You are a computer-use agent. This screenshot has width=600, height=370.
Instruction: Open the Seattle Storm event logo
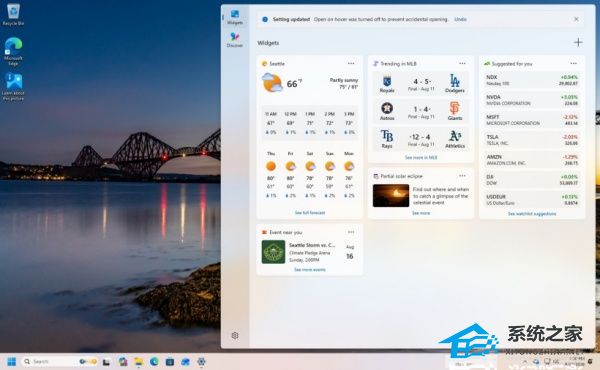click(273, 252)
